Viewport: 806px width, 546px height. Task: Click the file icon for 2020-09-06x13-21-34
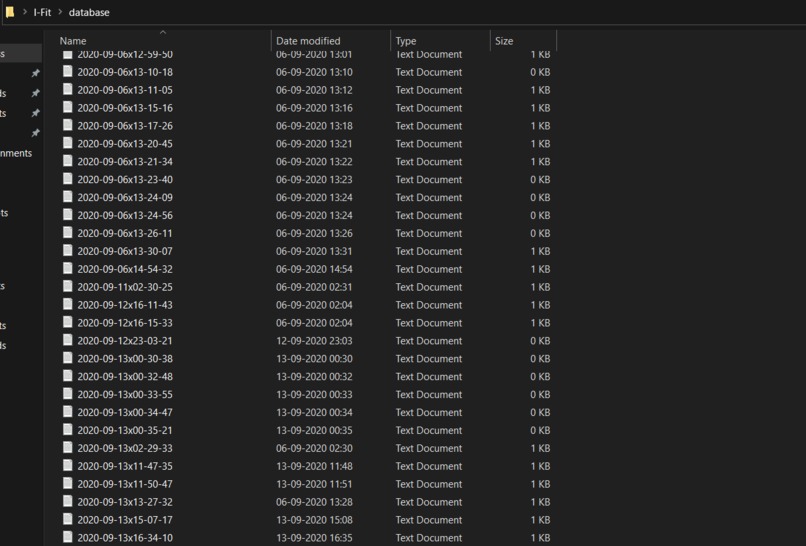67,161
